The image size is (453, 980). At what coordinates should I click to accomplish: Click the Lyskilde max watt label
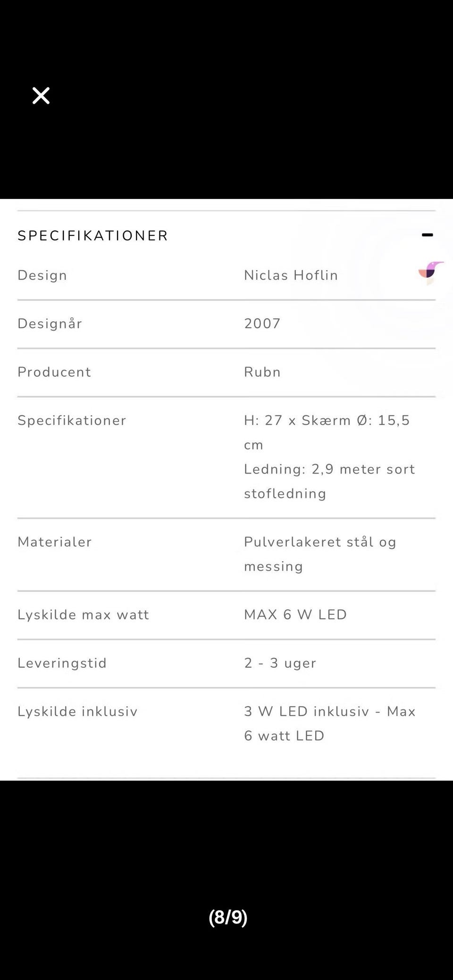click(x=84, y=615)
